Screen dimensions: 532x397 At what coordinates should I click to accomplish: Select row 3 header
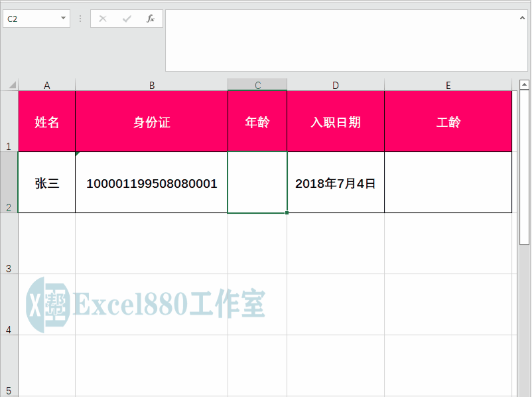(x=9, y=244)
